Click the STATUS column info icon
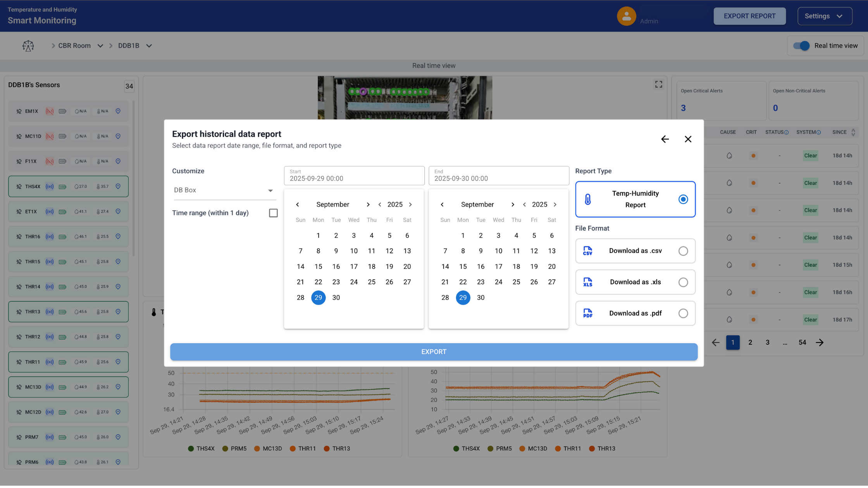The height and width of the screenshot is (488, 868). point(786,132)
